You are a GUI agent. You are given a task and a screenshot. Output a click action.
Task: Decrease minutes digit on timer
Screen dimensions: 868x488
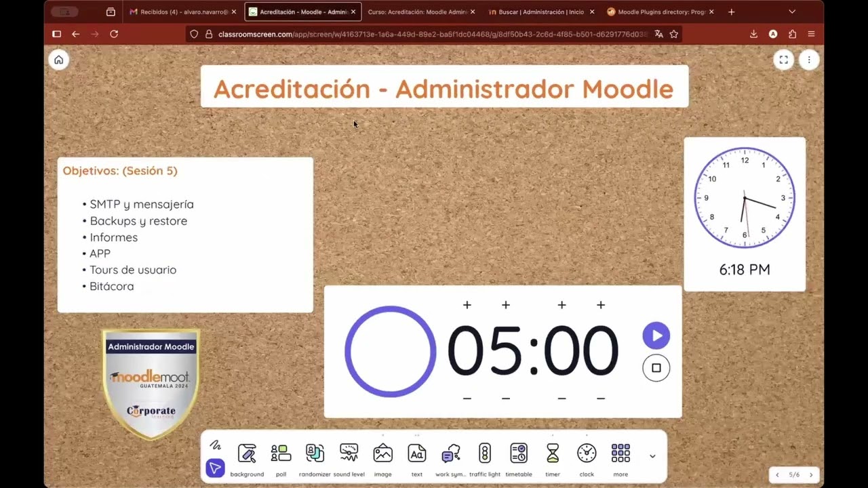pyautogui.click(x=506, y=399)
